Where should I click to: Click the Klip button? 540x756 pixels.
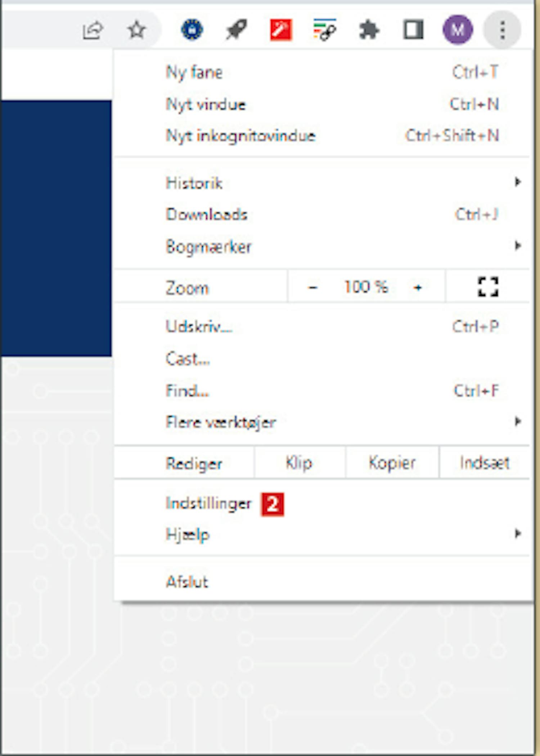300,463
